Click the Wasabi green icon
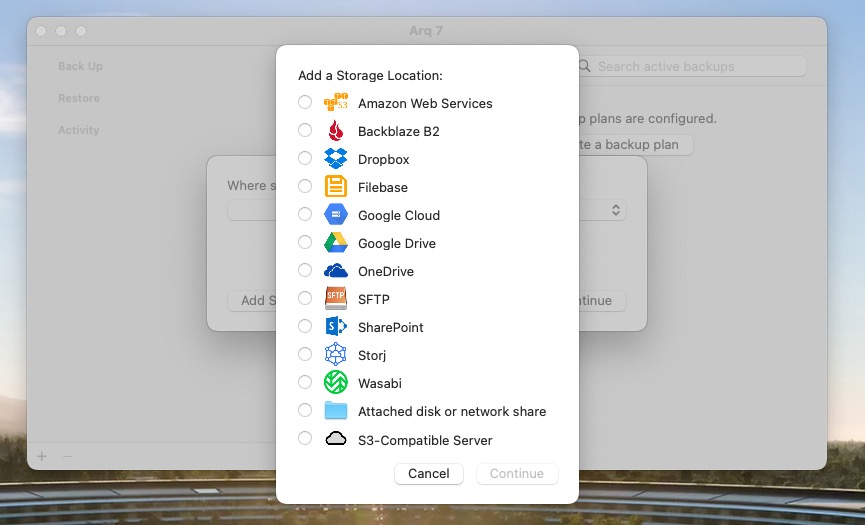 coord(336,382)
